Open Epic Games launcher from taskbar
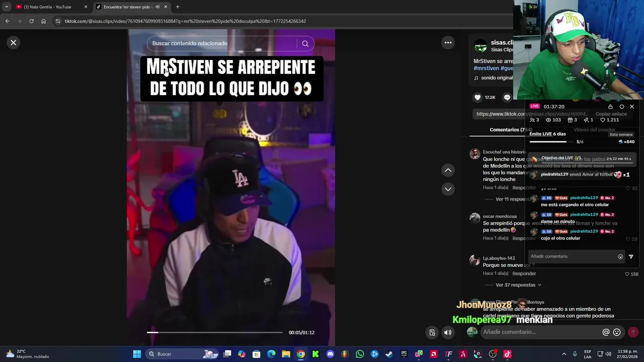This screenshot has width=644, height=362. [x=404, y=354]
